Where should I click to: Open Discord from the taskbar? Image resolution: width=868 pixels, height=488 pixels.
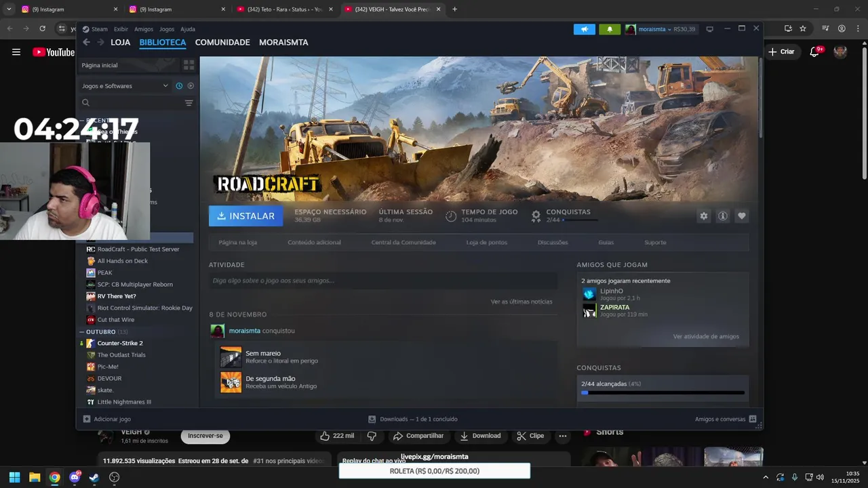[75, 477]
